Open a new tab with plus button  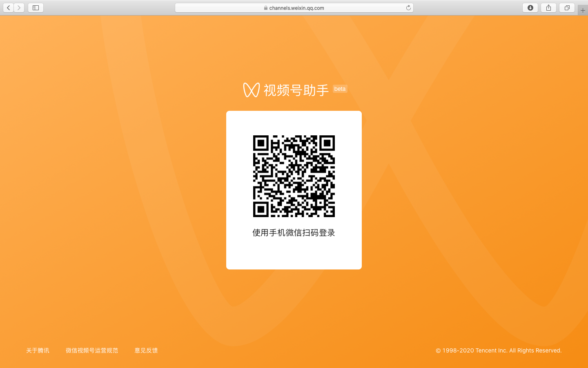click(x=583, y=10)
